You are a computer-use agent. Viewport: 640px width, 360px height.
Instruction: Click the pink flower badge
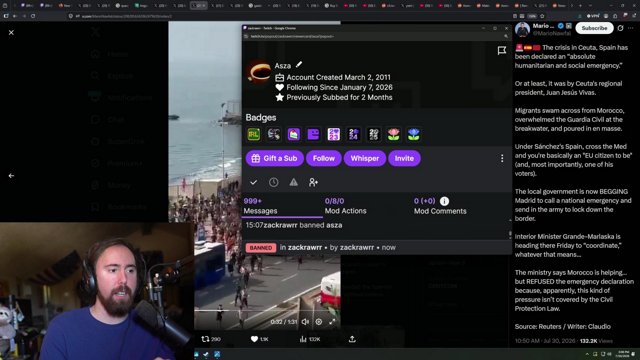(x=393, y=134)
